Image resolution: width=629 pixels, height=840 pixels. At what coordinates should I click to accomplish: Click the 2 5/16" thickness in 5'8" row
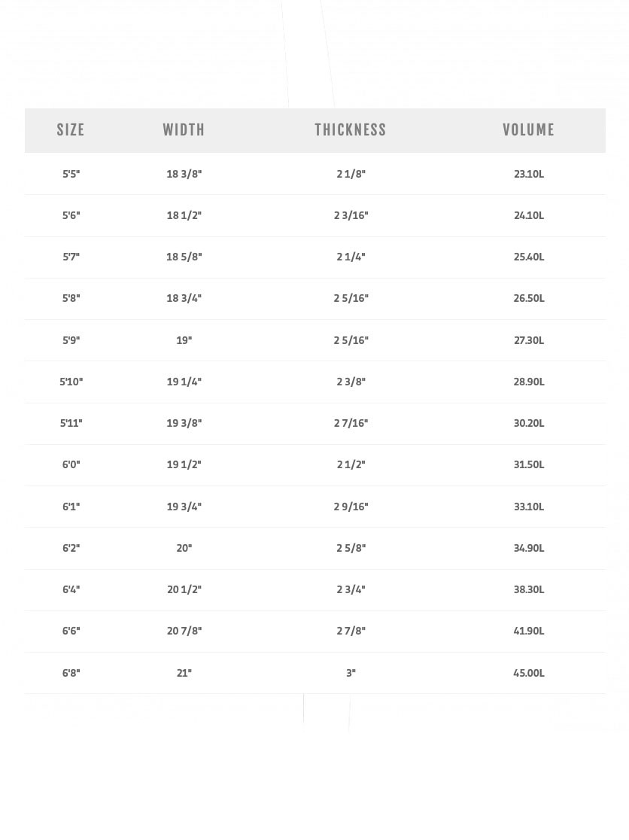click(x=351, y=298)
